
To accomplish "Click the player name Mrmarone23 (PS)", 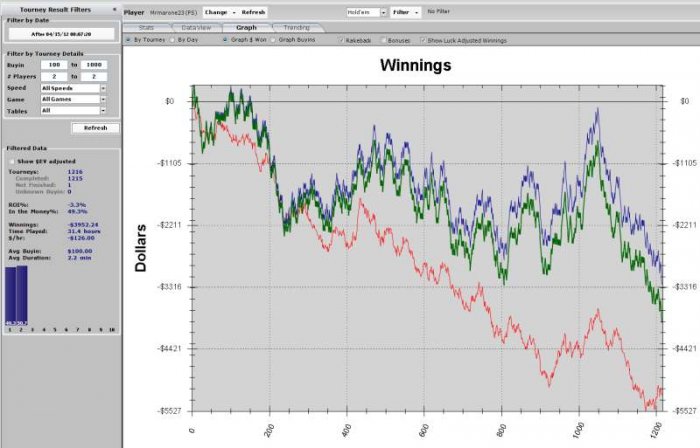I will pos(173,12).
